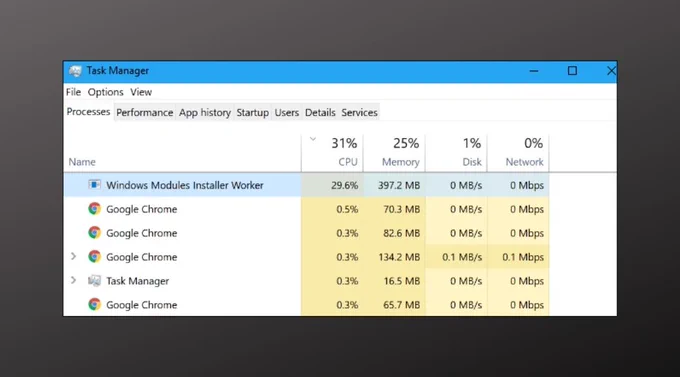Click the 82.6 MB memory value
The image size is (680, 377).
click(401, 233)
